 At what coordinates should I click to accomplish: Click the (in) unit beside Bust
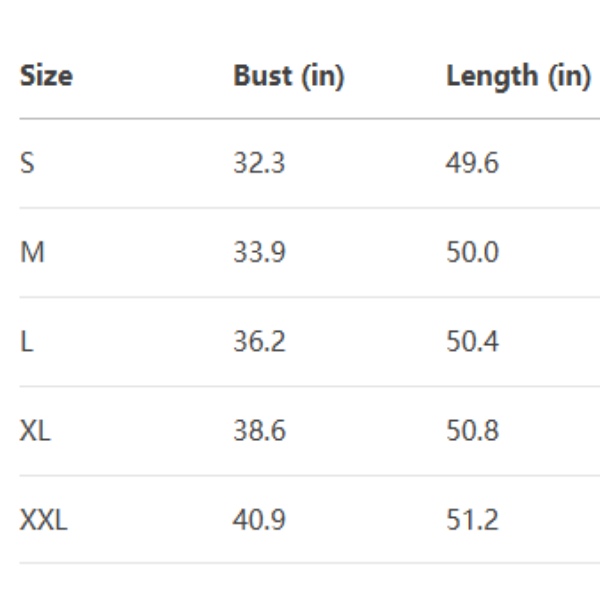(321, 76)
